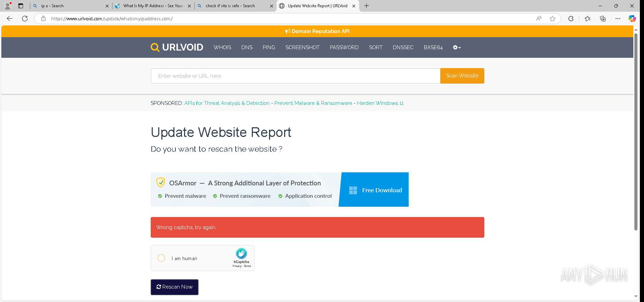Click the Rescan Now button
This screenshot has width=644, height=302.
click(174, 287)
